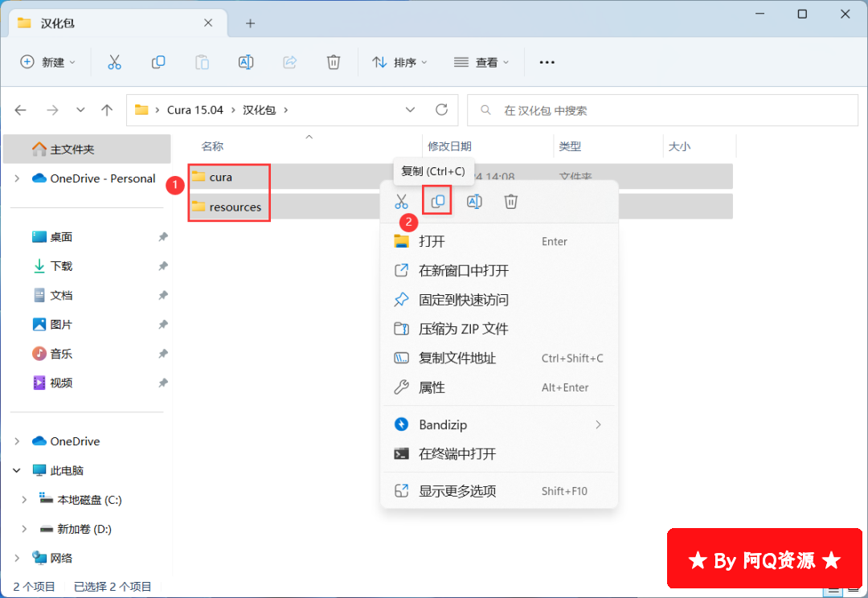
Task: Click the toolbar Copy icon
Action: pyautogui.click(x=158, y=62)
